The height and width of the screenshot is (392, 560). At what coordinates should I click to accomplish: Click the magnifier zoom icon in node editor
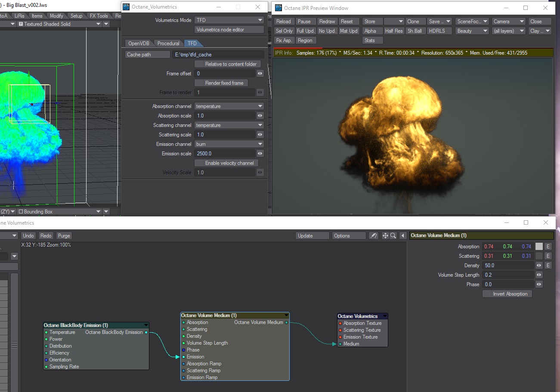[x=393, y=236]
